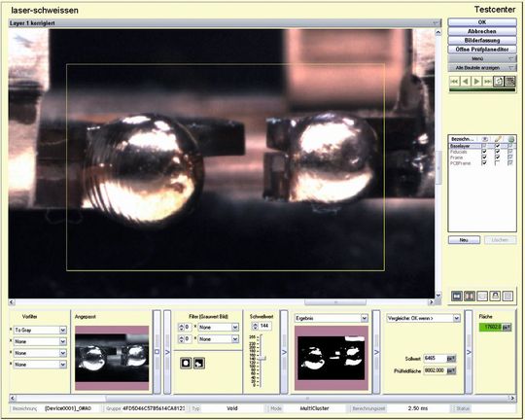Open the third Vorfilter dropdown set to None
Viewport: 525px width, 420px height.
point(40,353)
